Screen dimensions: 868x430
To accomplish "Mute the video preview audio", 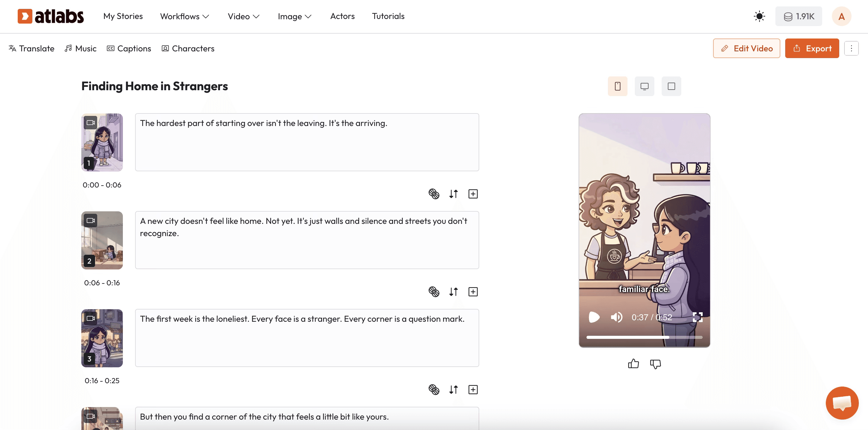I will (616, 317).
